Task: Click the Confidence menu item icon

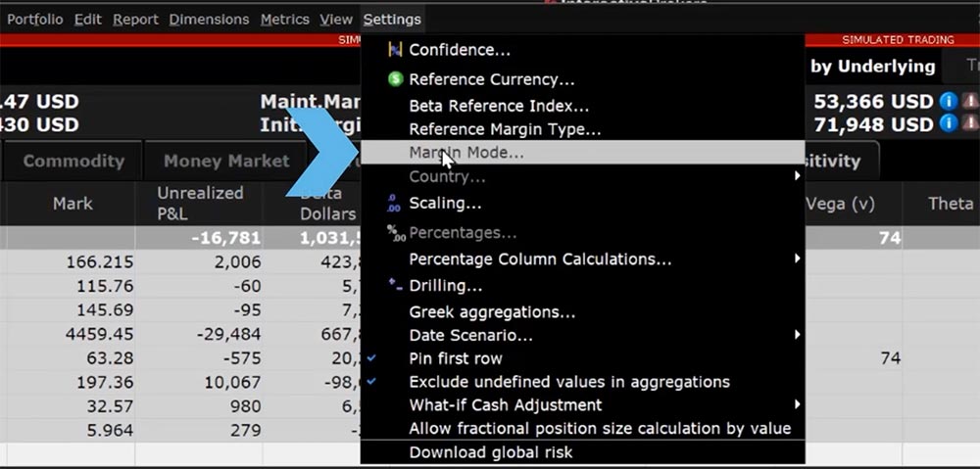Action: 395,50
